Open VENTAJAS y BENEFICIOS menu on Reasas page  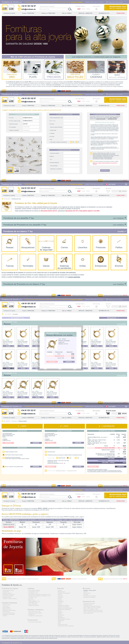tap(85, 311)
